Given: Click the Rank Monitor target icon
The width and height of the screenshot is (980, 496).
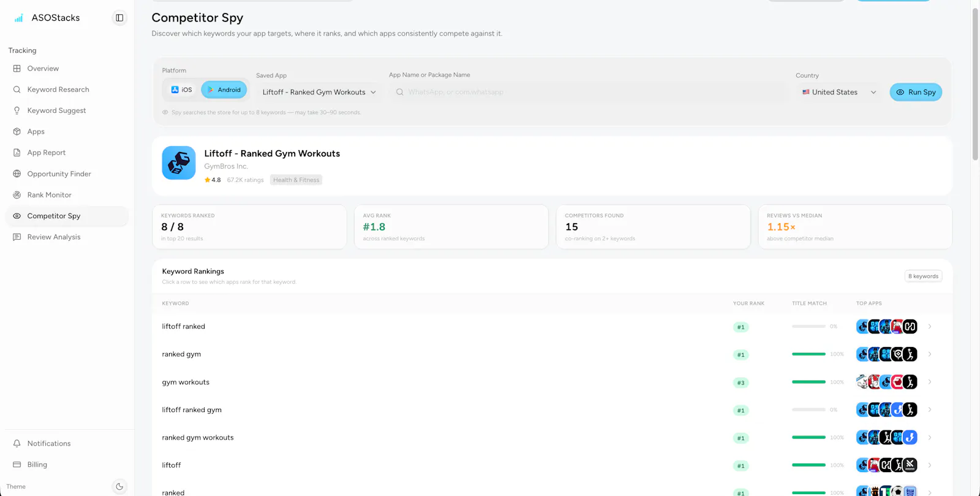Looking at the screenshot, I should tap(17, 195).
